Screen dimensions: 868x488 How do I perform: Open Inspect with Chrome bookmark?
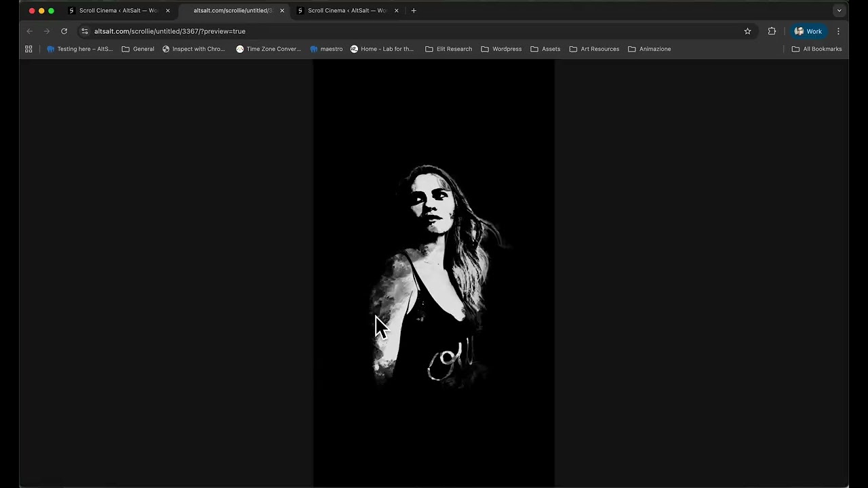(193, 49)
